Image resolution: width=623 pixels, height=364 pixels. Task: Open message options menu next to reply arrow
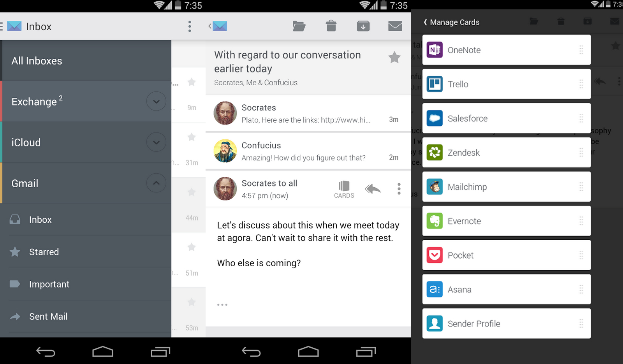pos(399,189)
